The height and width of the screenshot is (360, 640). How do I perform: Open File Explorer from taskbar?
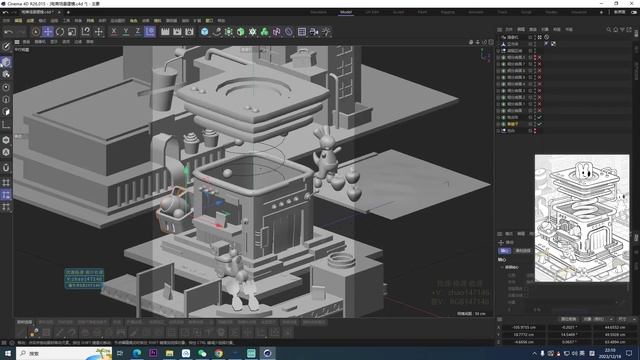169,353
